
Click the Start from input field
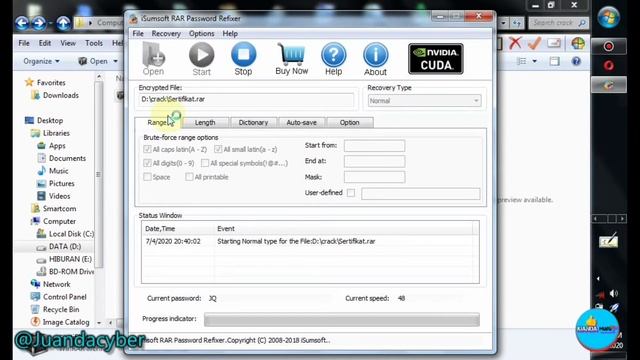374,145
